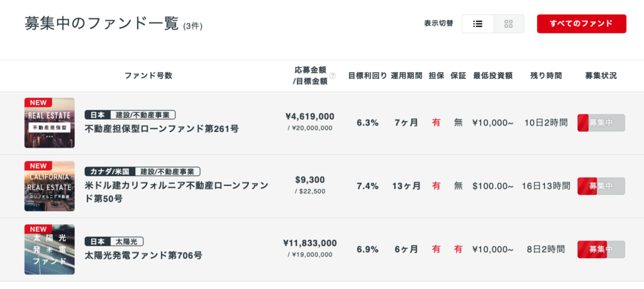Click 募集中 progress bar for fund 50
The image size is (644, 289).
[601, 186]
